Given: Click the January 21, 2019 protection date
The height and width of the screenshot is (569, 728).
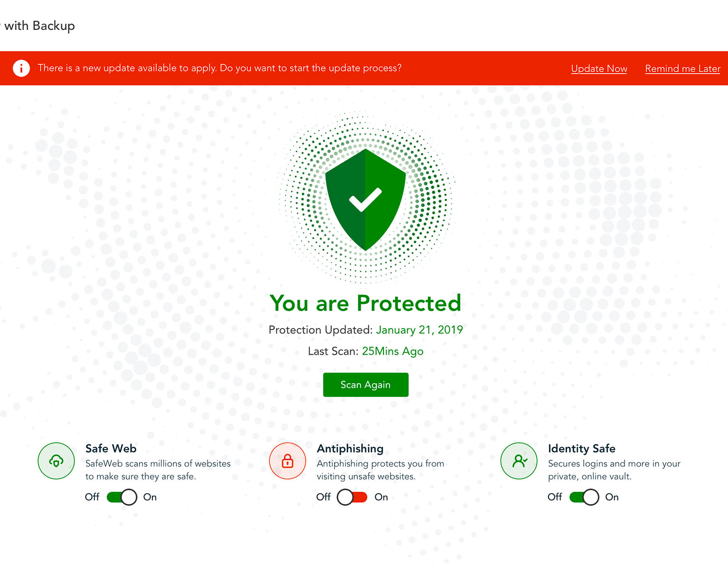Looking at the screenshot, I should 420,330.
